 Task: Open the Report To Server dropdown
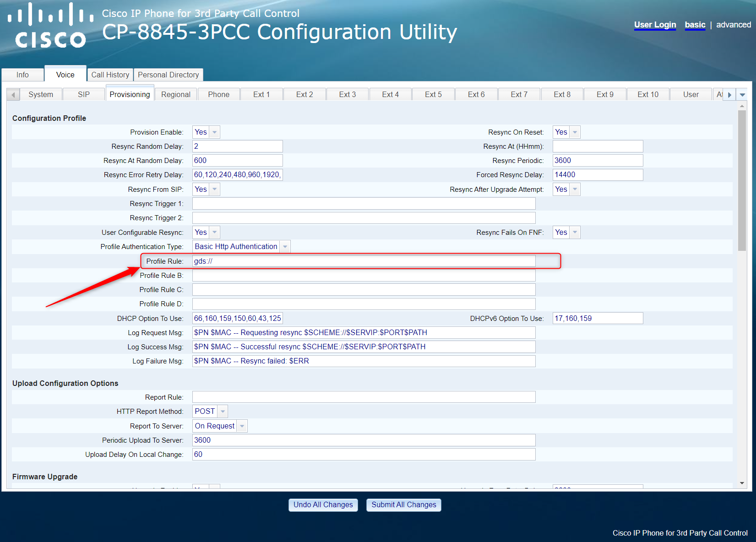point(242,426)
